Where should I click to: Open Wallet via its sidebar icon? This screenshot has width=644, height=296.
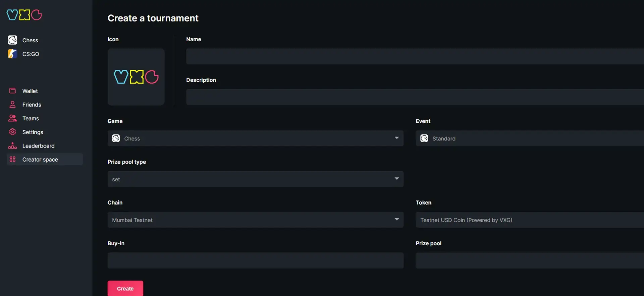[x=12, y=91]
